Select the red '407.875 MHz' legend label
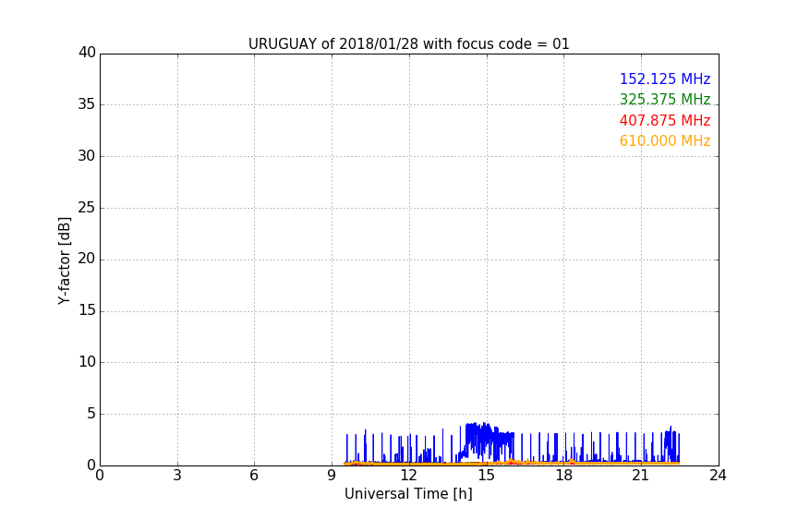The height and width of the screenshot is (532, 798). click(x=665, y=121)
